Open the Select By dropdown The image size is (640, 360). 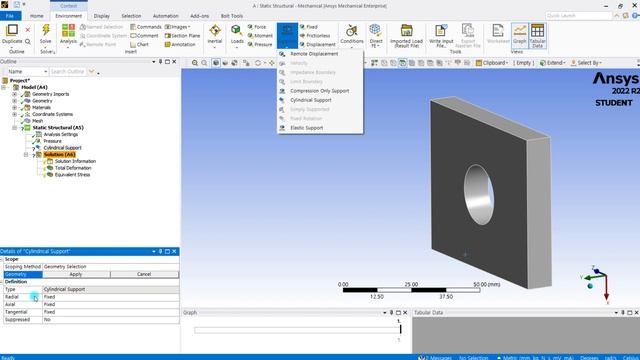(586, 63)
